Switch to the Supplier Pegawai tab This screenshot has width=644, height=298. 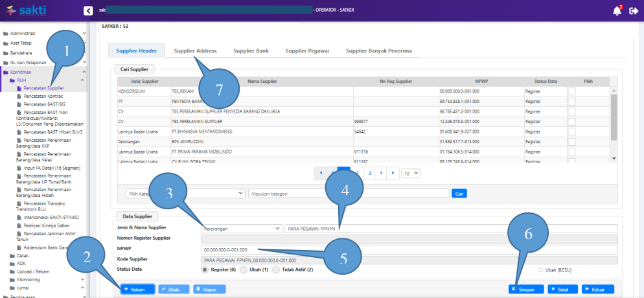click(x=308, y=51)
